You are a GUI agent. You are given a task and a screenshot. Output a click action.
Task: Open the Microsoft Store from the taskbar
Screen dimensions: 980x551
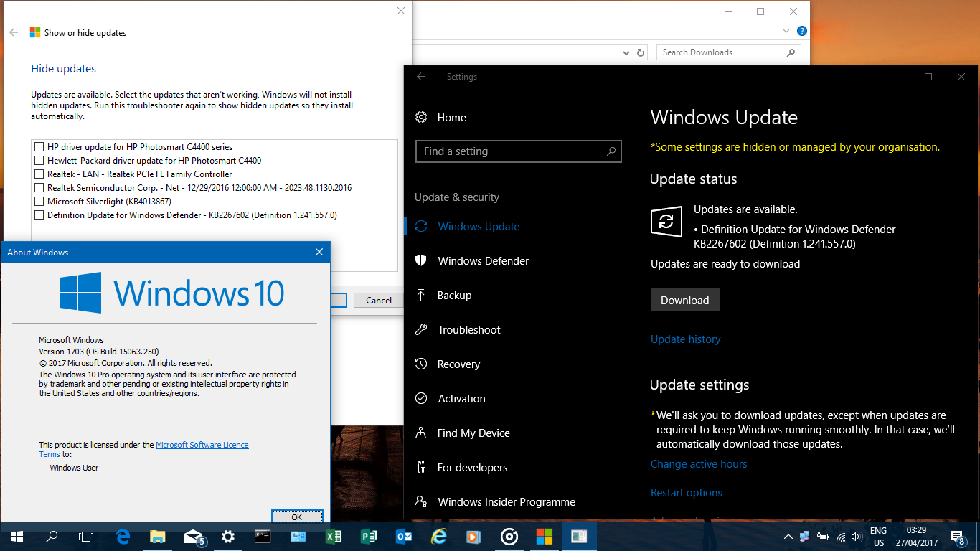544,537
